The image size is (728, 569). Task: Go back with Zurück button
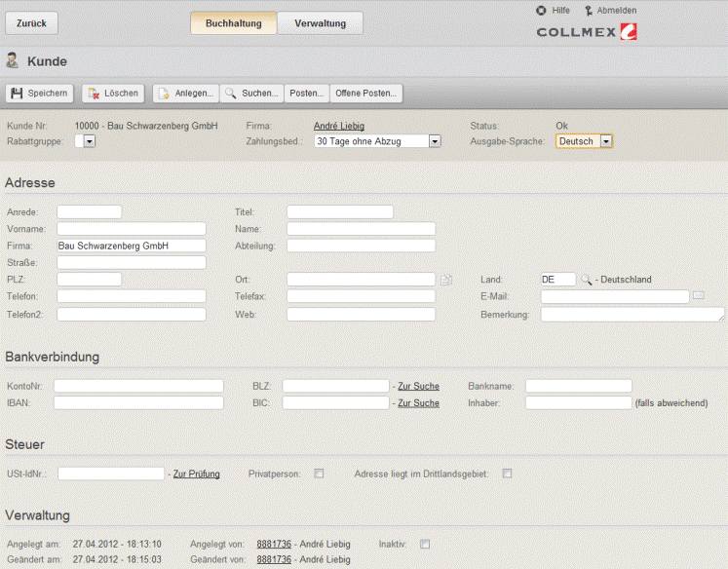coord(31,23)
